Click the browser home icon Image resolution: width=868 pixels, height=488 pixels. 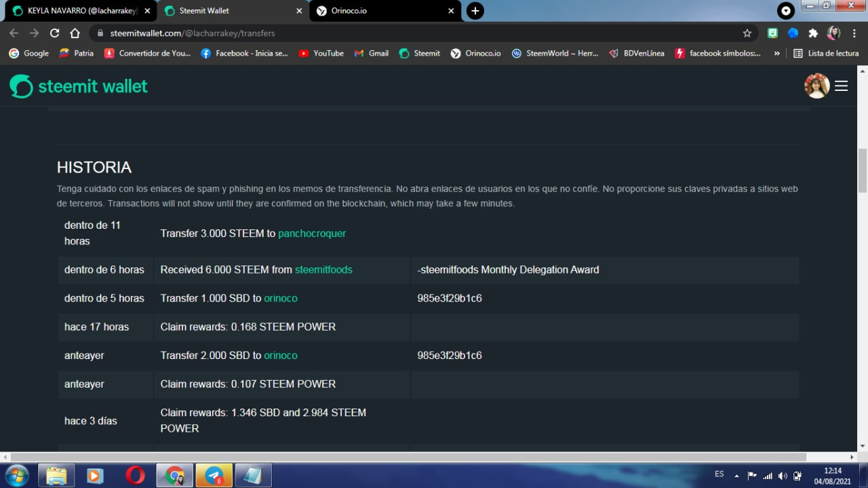[x=75, y=33]
